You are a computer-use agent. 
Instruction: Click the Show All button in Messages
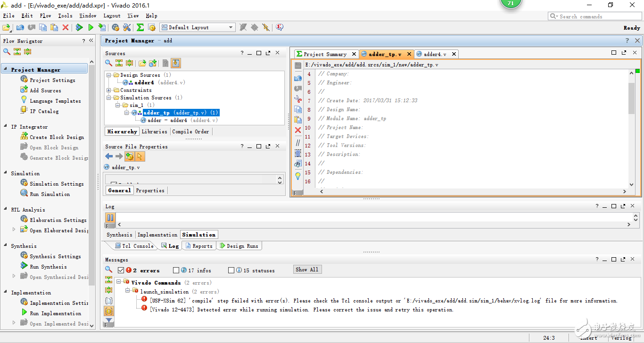pos(307,269)
